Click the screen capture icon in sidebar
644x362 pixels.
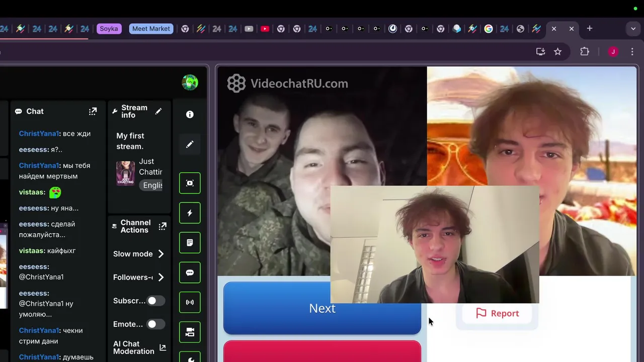coord(190,183)
